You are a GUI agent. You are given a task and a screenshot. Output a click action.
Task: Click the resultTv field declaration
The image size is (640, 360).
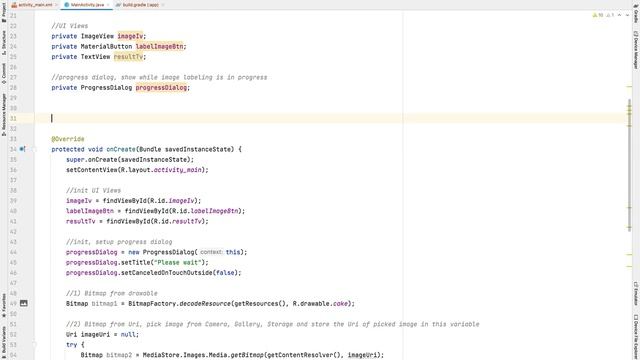click(x=128, y=57)
